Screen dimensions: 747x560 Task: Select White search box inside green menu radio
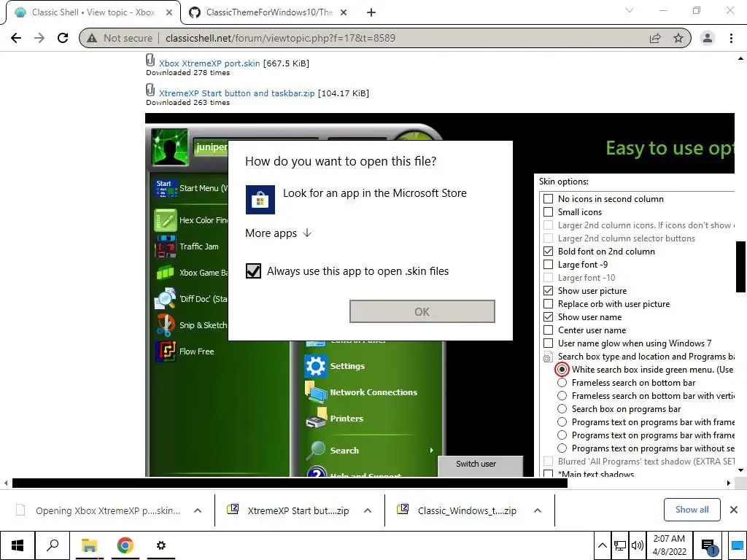tap(562, 370)
